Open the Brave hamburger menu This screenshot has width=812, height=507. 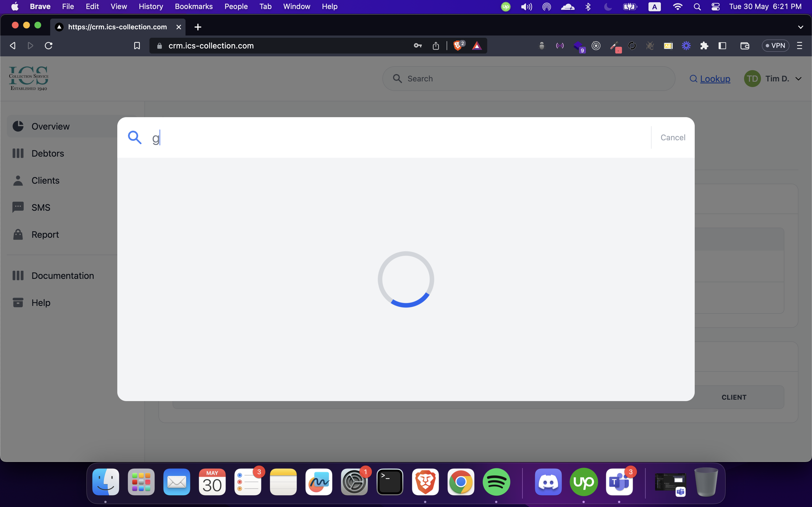(799, 46)
